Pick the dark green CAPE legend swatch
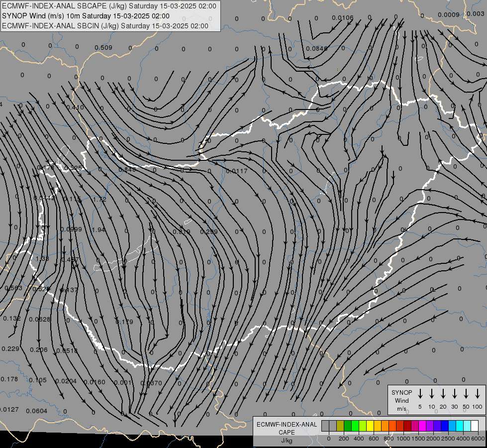Image resolution: width=487 pixels, height=448 pixels. [348, 426]
